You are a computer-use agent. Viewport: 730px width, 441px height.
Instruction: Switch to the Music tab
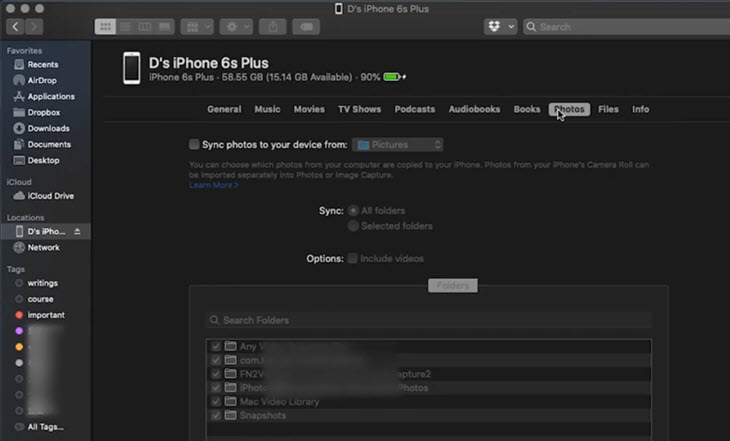click(267, 109)
